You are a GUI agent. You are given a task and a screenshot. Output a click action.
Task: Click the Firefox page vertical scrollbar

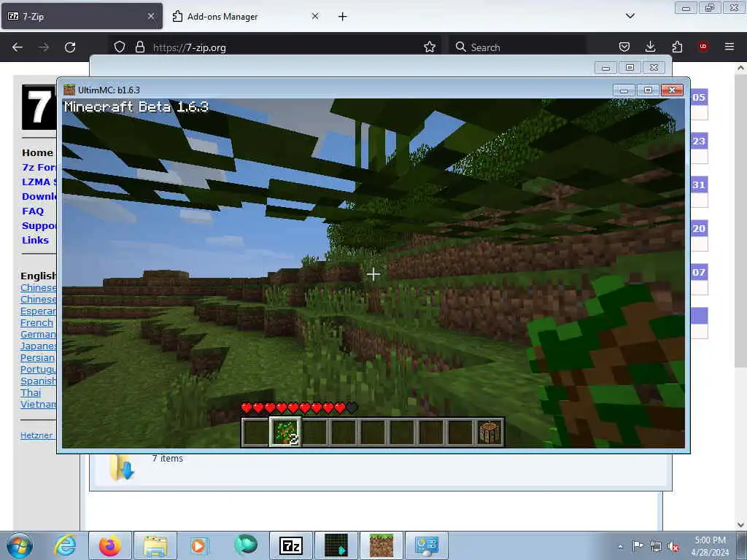click(740, 219)
